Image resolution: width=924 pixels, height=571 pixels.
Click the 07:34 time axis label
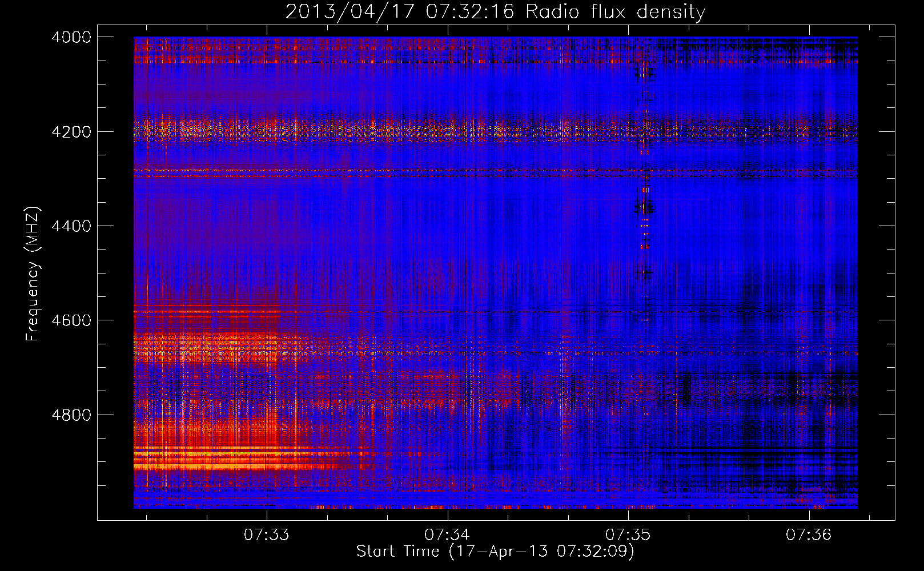pyautogui.click(x=447, y=535)
